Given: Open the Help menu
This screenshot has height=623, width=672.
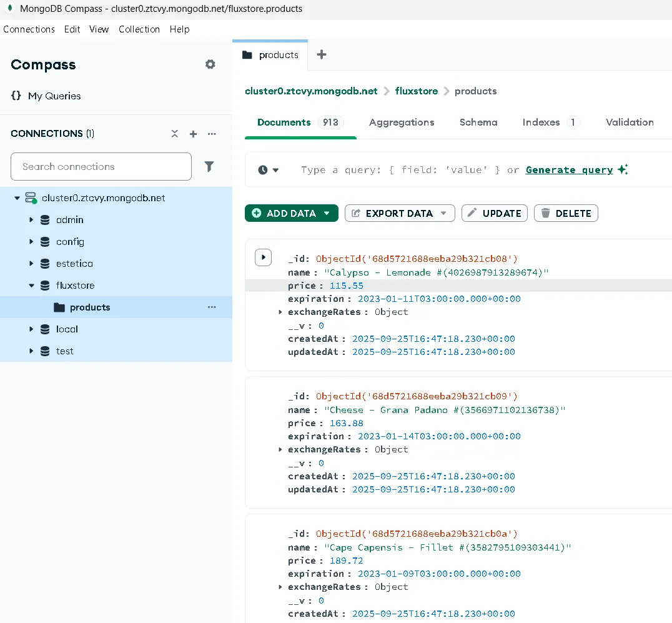Looking at the screenshot, I should pos(180,29).
